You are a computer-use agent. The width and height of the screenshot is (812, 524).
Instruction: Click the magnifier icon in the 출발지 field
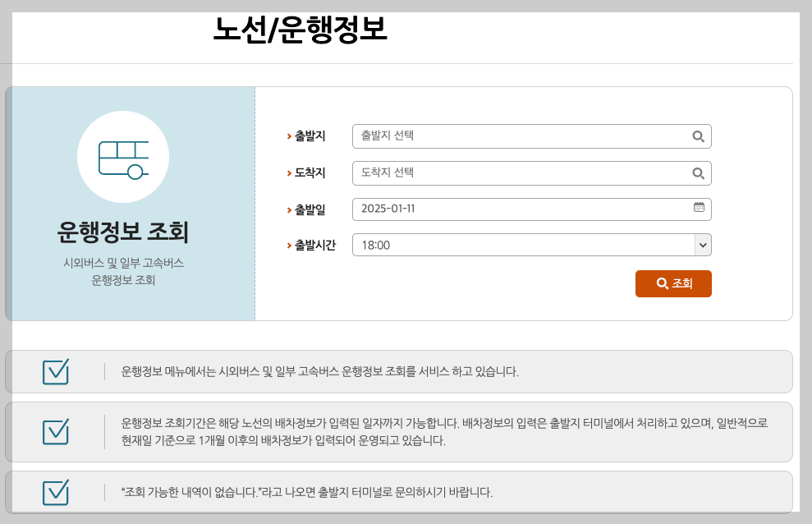[x=698, y=136]
